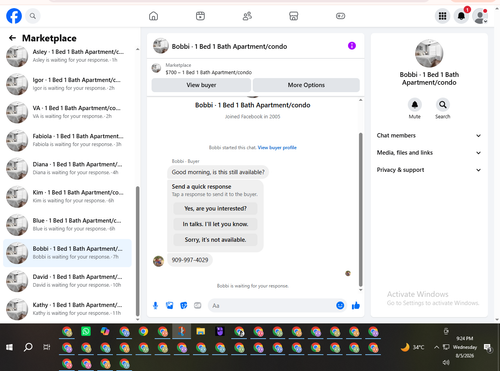Open the purple conversation info icon
Screen dimensions: 500x371
[352, 46]
